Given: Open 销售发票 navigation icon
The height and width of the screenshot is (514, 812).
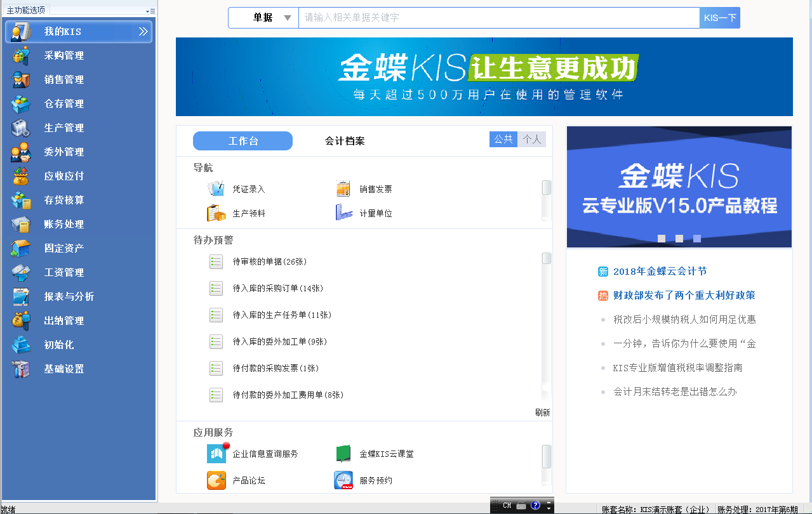Looking at the screenshot, I should 343,189.
